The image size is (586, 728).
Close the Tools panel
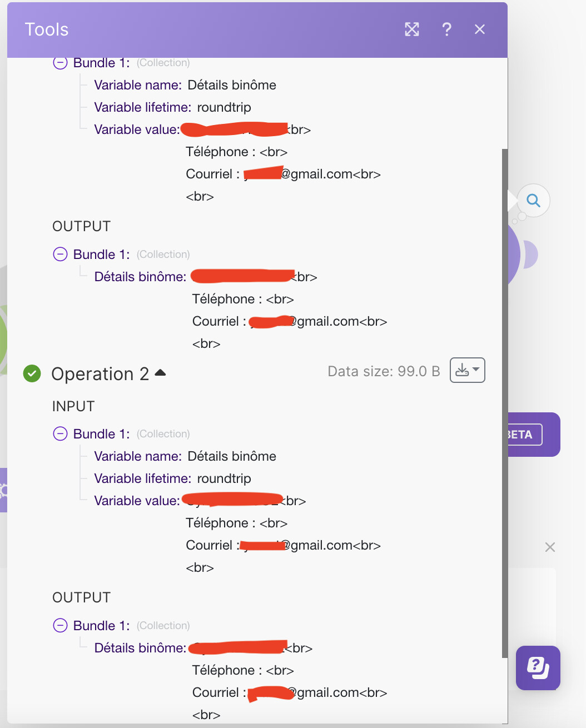tap(480, 29)
